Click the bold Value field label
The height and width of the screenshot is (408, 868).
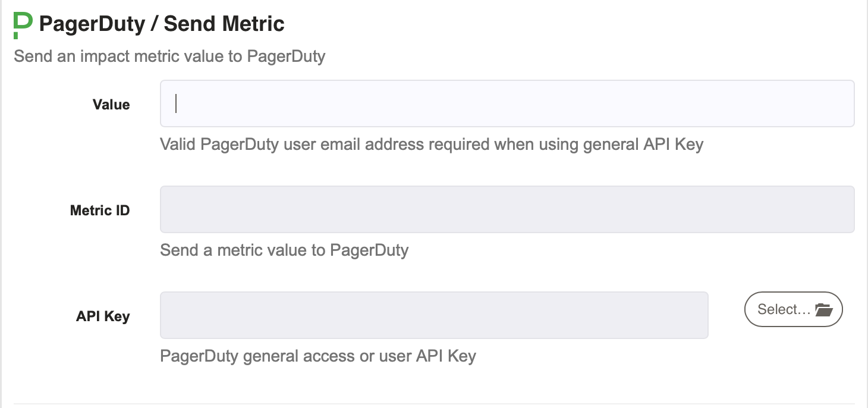[x=111, y=105]
